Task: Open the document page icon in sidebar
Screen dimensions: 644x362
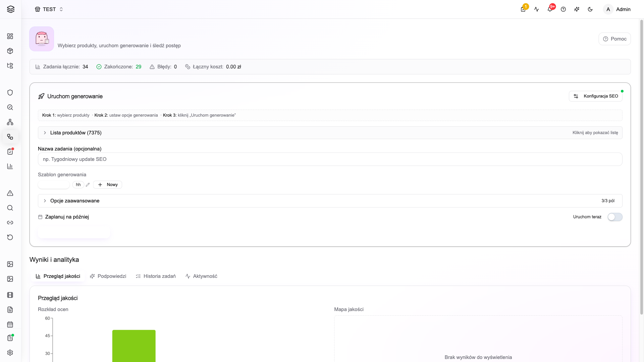Action: pyautogui.click(x=10, y=310)
